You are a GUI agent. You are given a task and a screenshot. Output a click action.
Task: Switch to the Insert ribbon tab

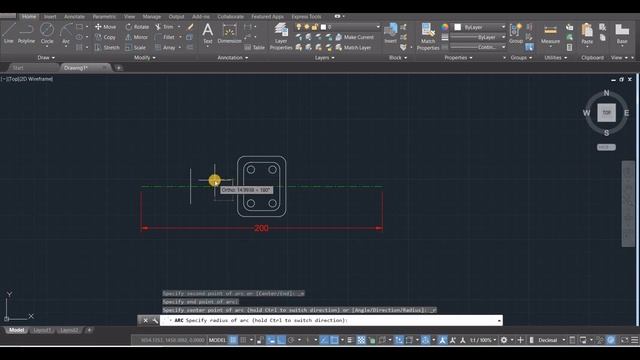point(50,17)
